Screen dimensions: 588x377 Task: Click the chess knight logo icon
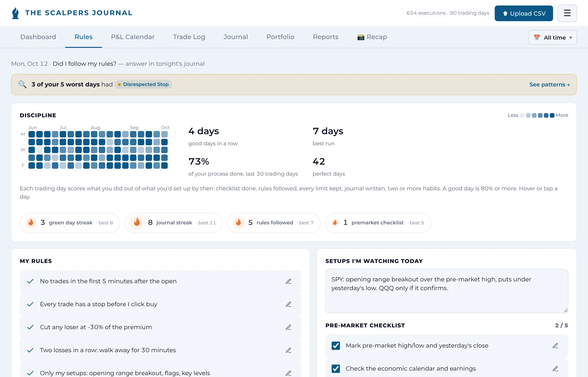click(15, 13)
